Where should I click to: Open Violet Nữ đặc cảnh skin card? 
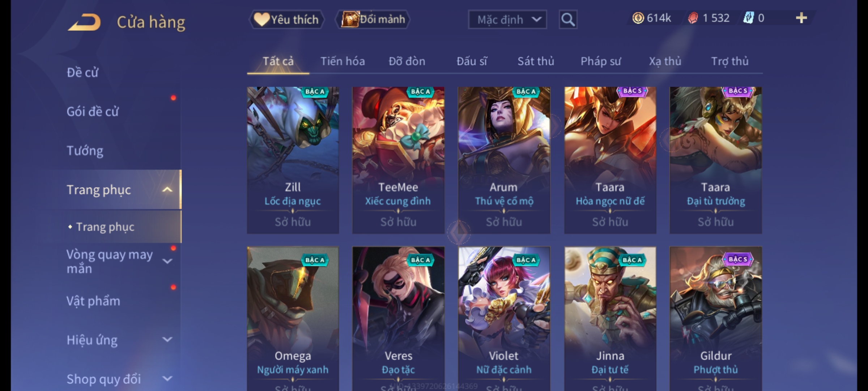coord(504,319)
